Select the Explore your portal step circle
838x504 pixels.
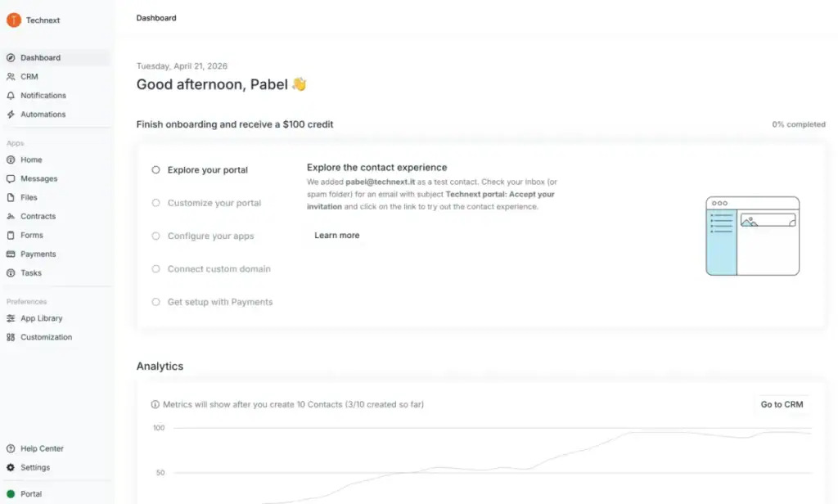point(155,169)
